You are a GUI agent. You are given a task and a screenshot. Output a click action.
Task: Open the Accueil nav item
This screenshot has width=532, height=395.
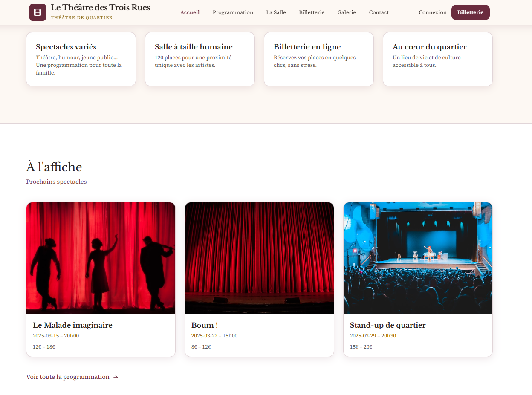pos(190,12)
